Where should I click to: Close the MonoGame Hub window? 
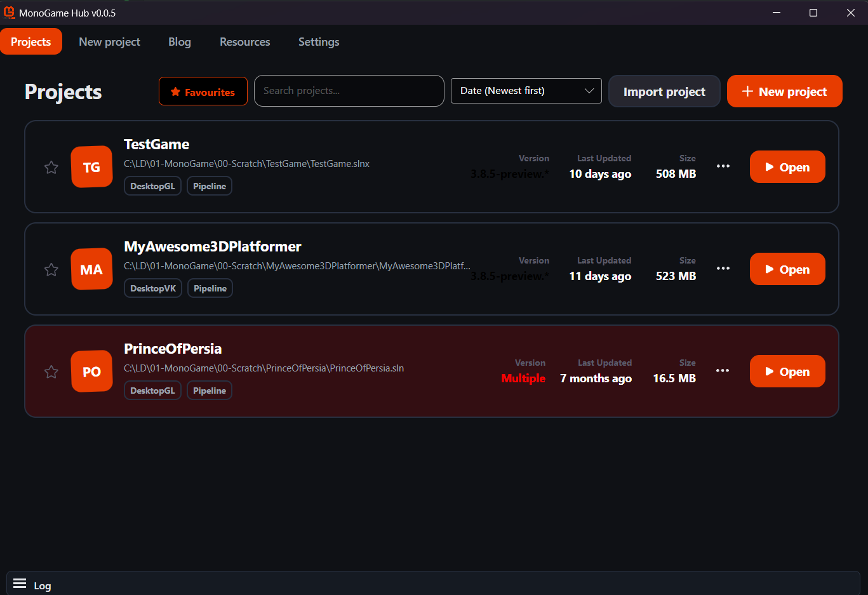(851, 13)
